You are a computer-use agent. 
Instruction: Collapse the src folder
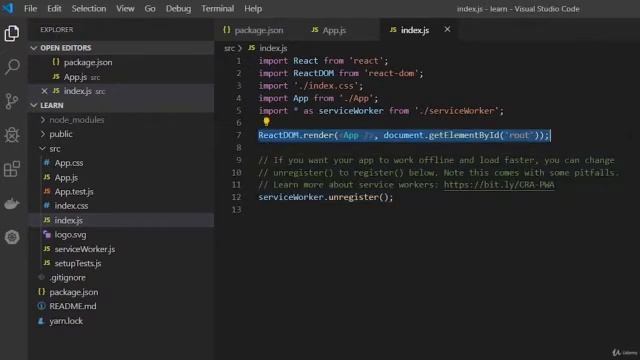(x=55, y=149)
